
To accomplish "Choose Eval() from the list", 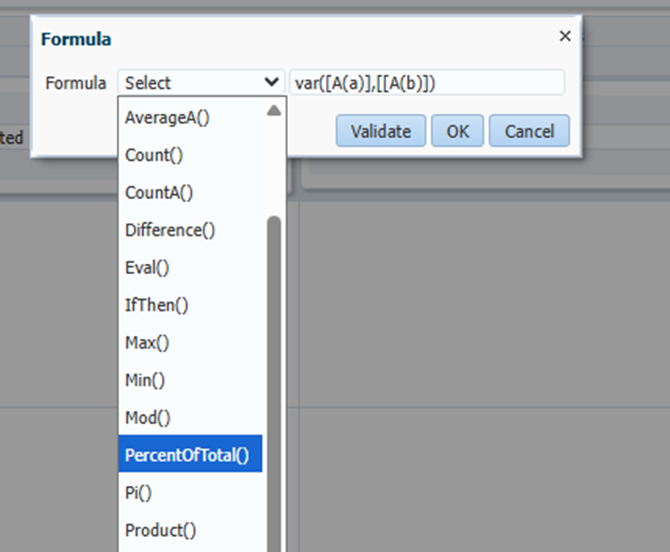I will tap(147, 268).
